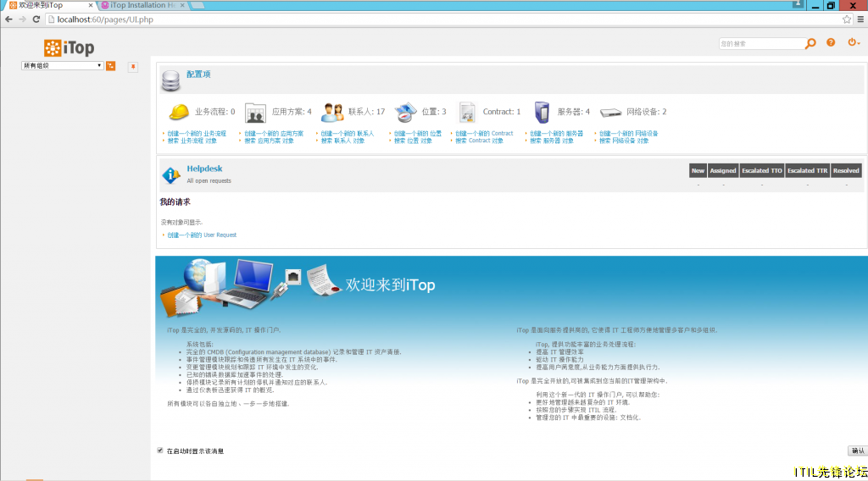Open the organization hierarchy tree button

click(111, 66)
